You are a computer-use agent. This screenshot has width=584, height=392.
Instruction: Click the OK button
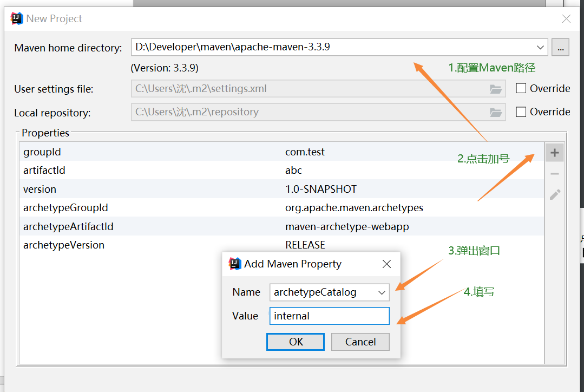(x=296, y=342)
